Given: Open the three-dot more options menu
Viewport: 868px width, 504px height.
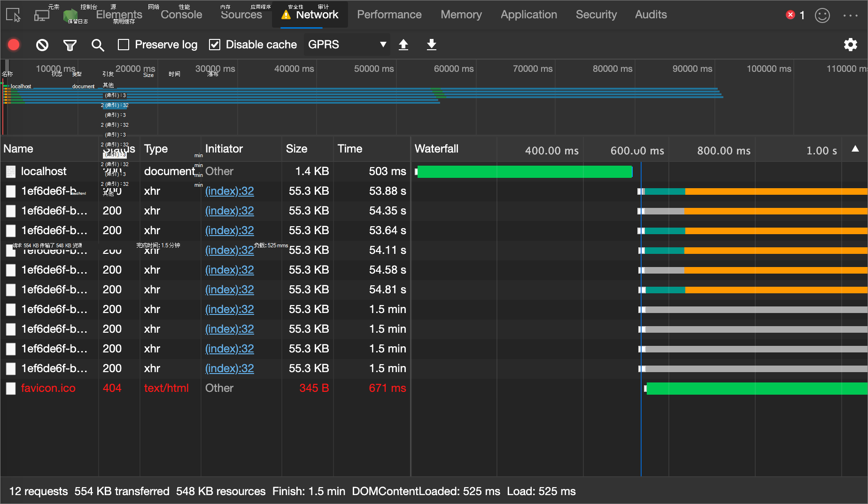Looking at the screenshot, I should pos(851,15).
